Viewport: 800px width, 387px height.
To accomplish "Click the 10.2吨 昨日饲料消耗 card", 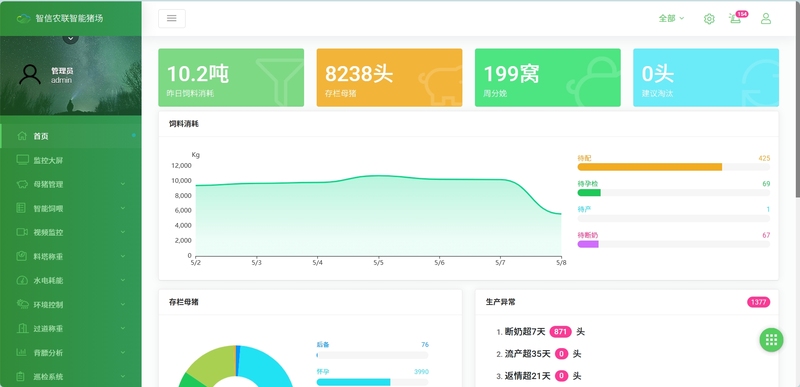I will coord(231,78).
